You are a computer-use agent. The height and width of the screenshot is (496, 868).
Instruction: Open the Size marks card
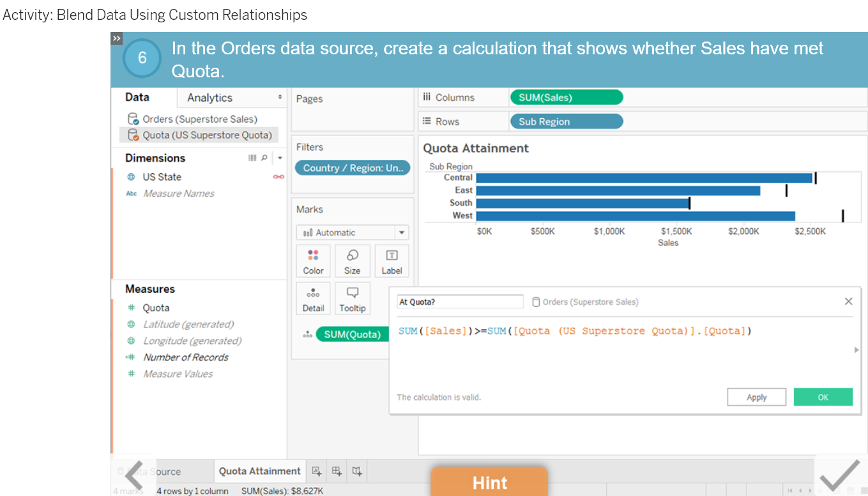click(x=352, y=261)
